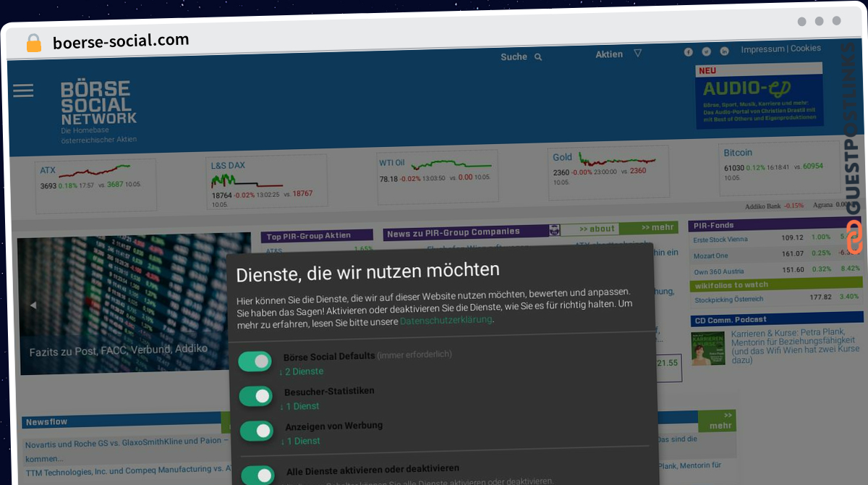
Task: Click the Suche magnifier icon
Action: tap(538, 57)
